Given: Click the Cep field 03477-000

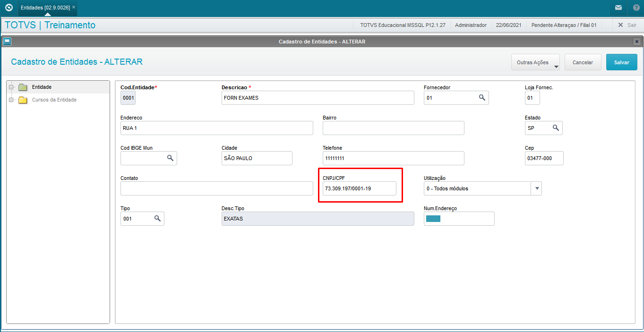Looking at the screenshot, I should pos(544,158).
